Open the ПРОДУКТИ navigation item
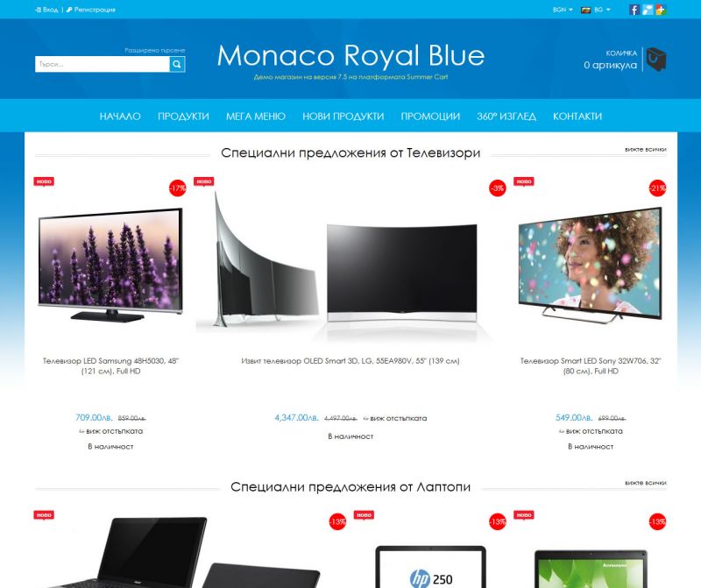 pyautogui.click(x=183, y=117)
